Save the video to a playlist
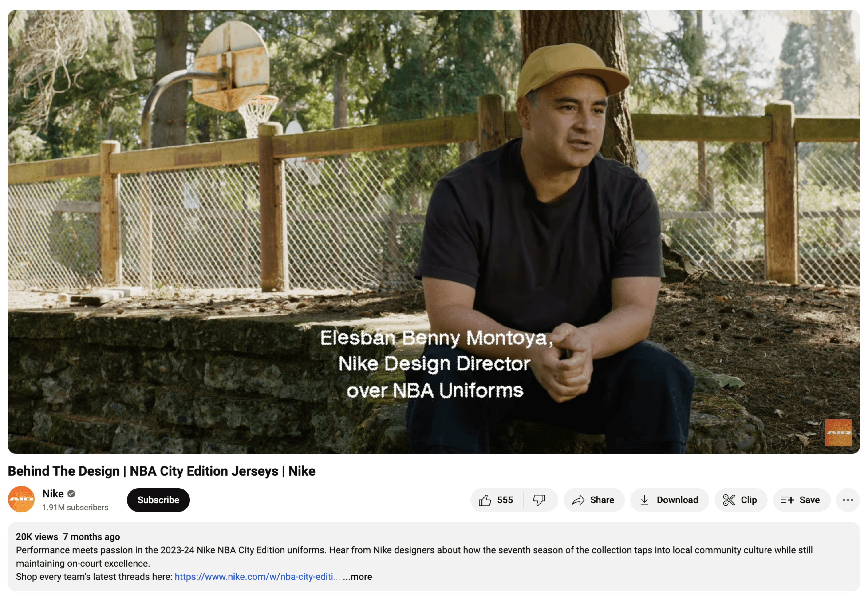The height and width of the screenshot is (599, 868). click(801, 500)
